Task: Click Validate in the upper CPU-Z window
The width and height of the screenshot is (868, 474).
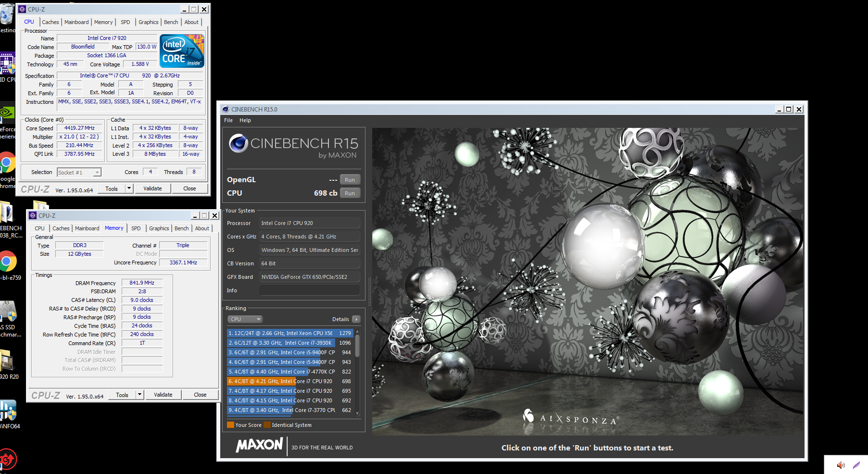Action: click(x=152, y=188)
